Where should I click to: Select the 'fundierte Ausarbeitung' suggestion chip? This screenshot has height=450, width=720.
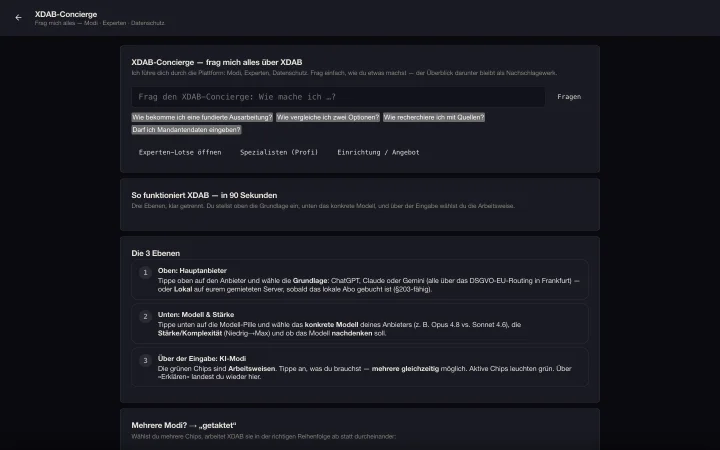(202, 118)
